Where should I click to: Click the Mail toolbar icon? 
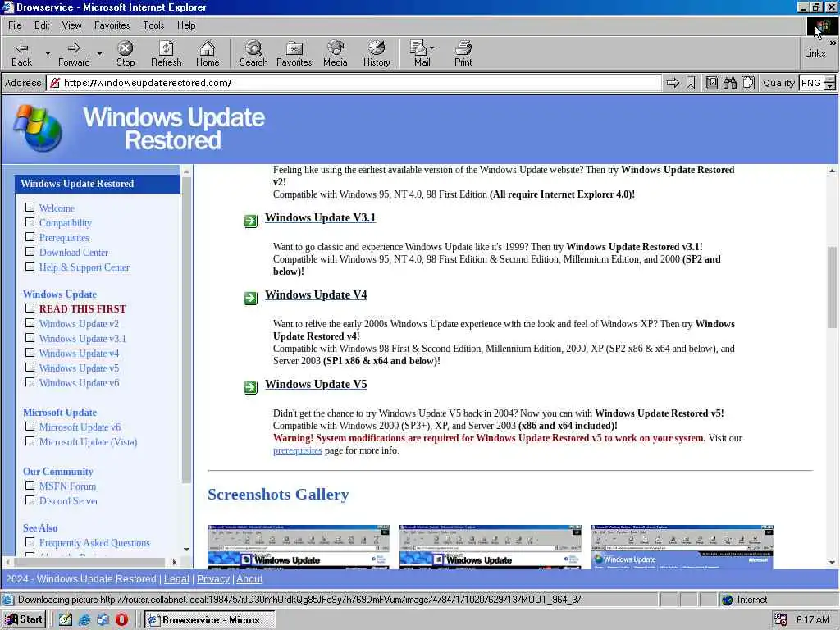418,53
